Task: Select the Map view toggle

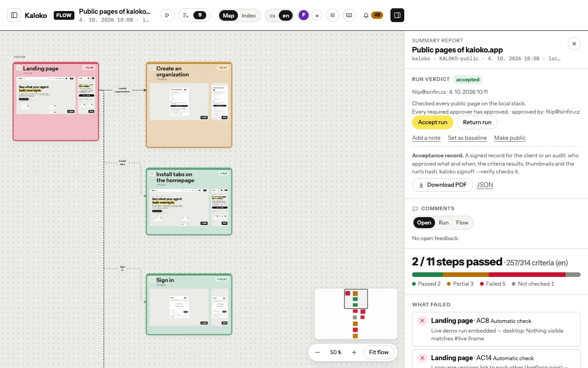Action: 228,16
